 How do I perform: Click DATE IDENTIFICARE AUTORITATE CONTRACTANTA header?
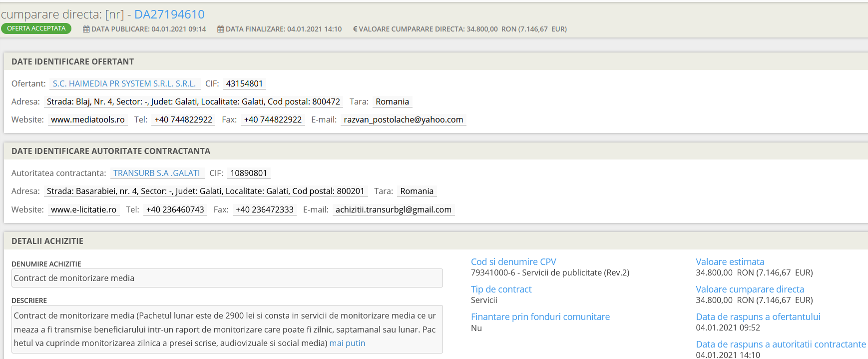[x=111, y=151]
